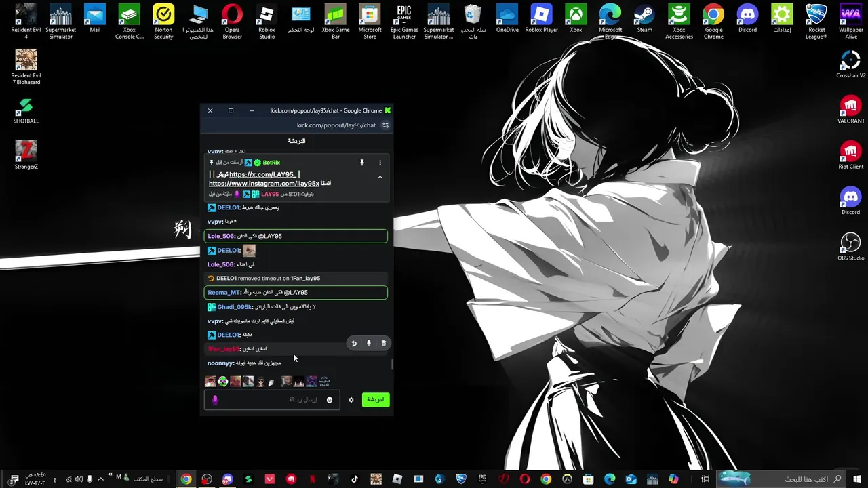Viewport: 868px width, 488px height.
Task: Open Task View on taskbar
Action: click(x=705, y=479)
